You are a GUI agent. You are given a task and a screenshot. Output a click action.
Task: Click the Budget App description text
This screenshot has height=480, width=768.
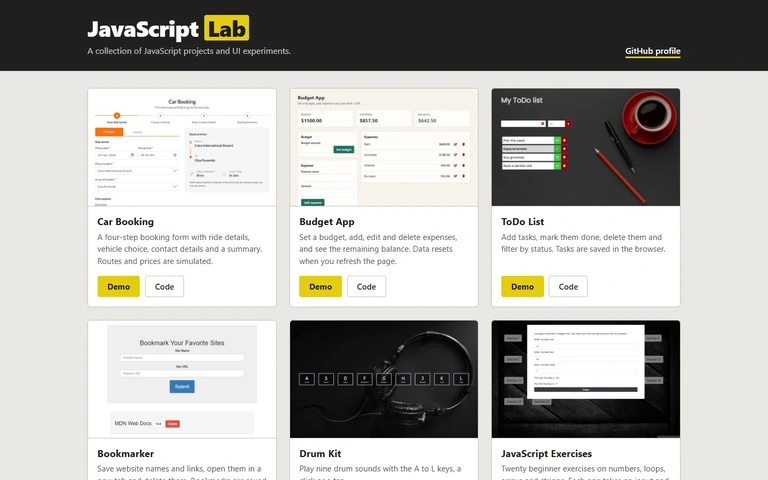(x=378, y=249)
